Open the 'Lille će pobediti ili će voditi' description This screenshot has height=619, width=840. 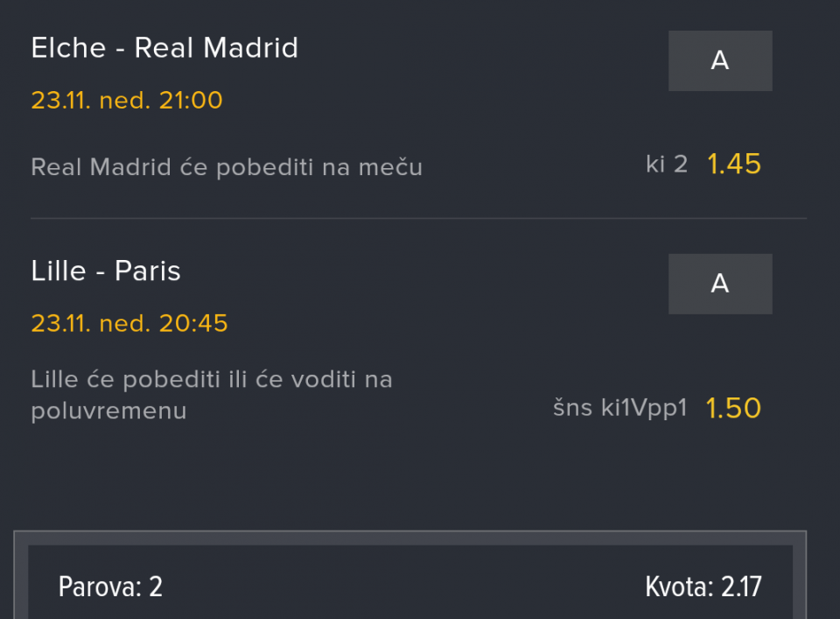[x=211, y=395]
